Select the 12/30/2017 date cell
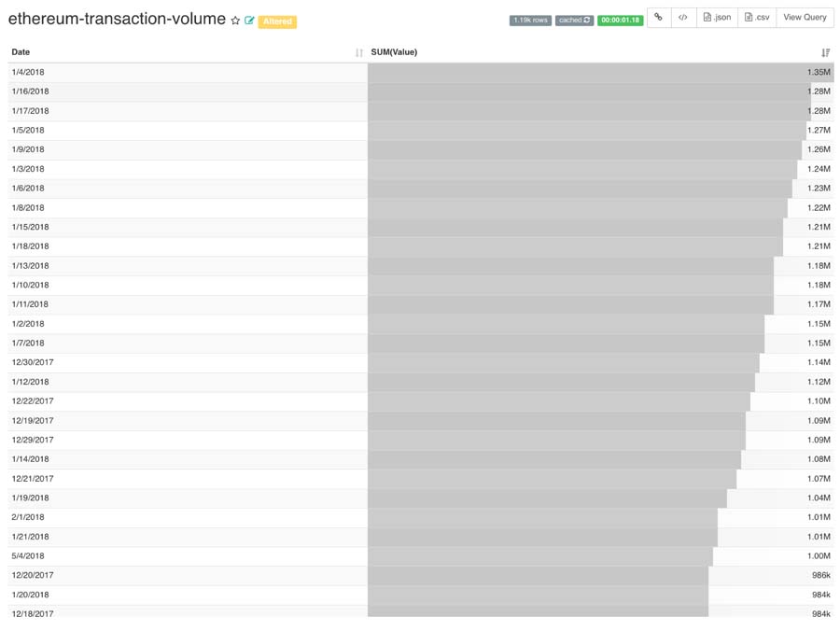 pyautogui.click(x=188, y=362)
